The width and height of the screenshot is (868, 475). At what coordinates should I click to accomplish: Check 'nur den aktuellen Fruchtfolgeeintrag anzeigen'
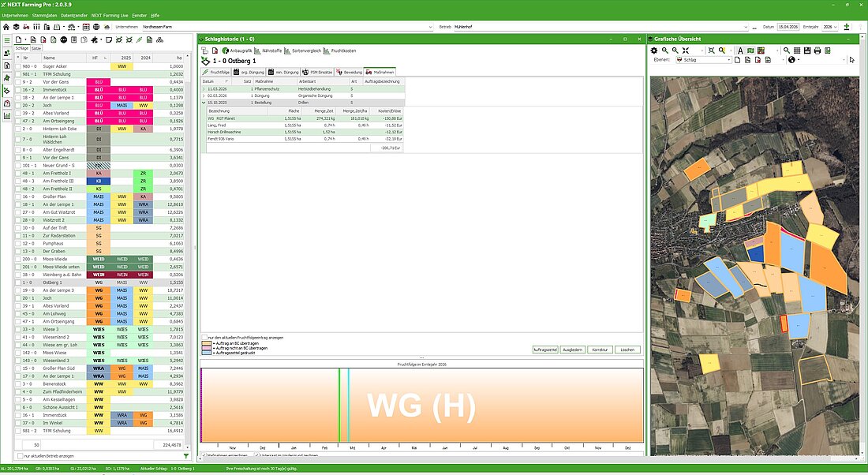[204, 337]
